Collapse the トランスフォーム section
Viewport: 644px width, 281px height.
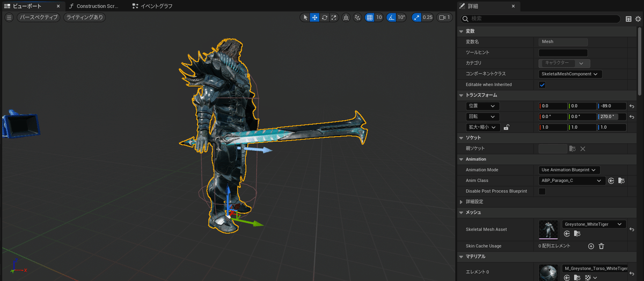pos(461,95)
